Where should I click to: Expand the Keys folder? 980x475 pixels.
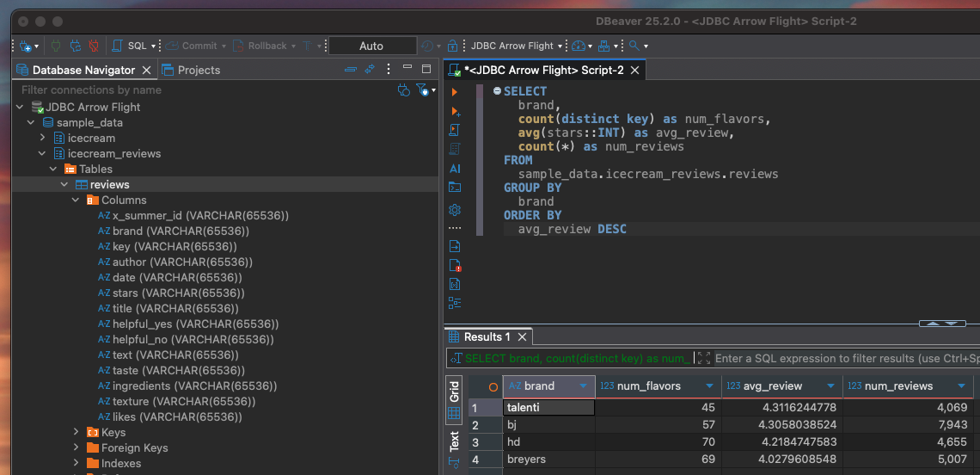(76, 433)
